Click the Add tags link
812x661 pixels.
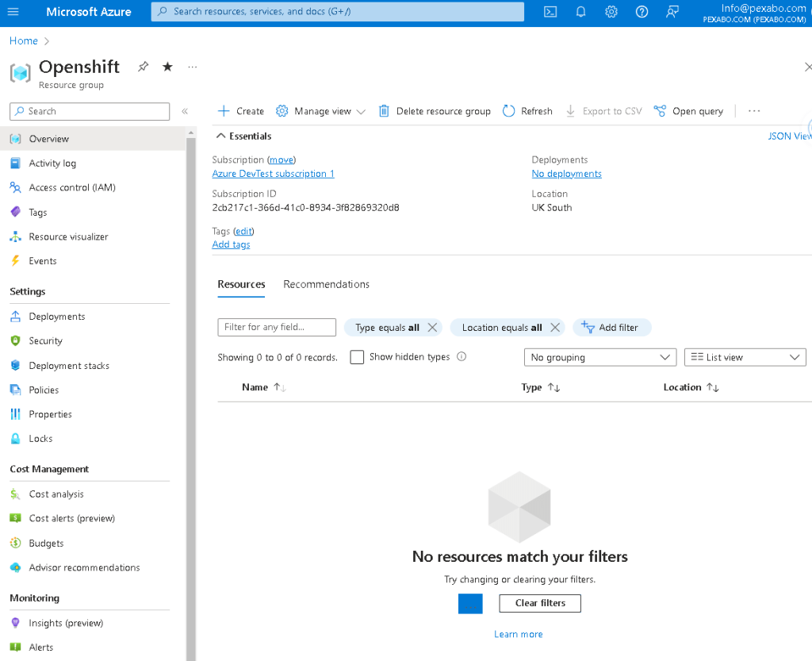231,244
